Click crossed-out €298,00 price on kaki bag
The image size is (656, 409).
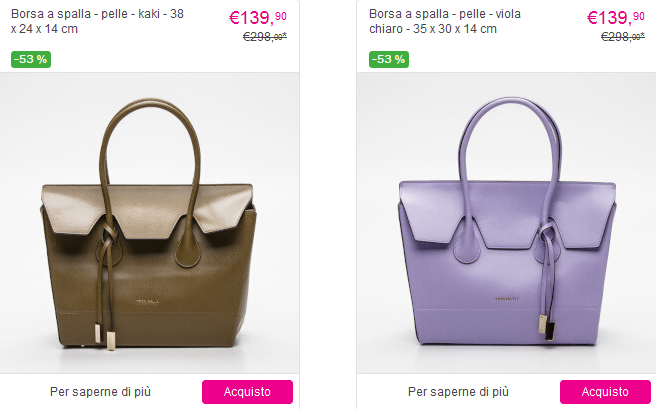click(x=265, y=37)
